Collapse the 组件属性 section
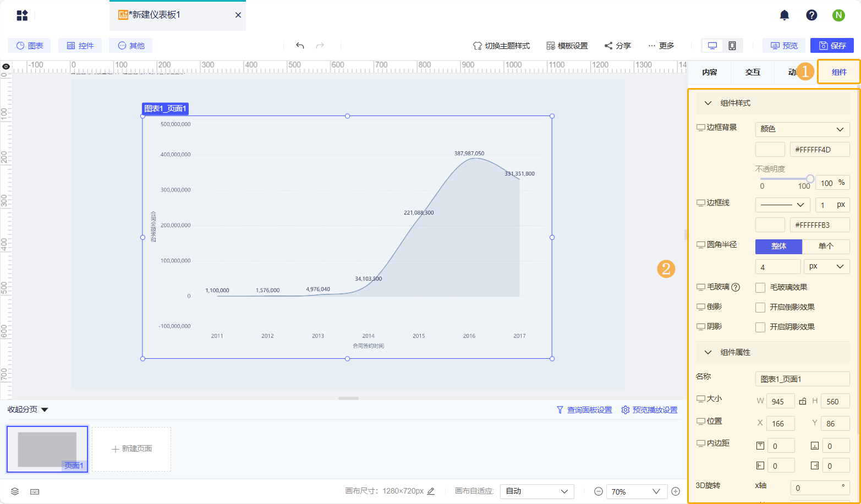The height and width of the screenshot is (504, 861). (708, 352)
